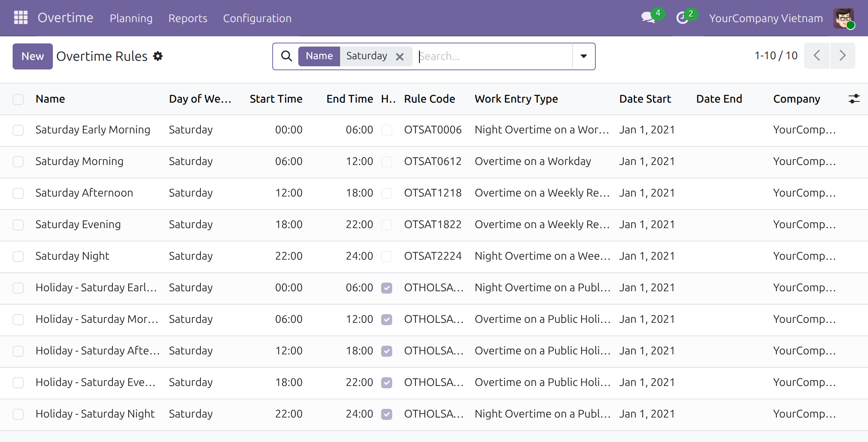The width and height of the screenshot is (868, 442).
Task: Select the Saturday Night row checkbox
Action: pos(18,257)
